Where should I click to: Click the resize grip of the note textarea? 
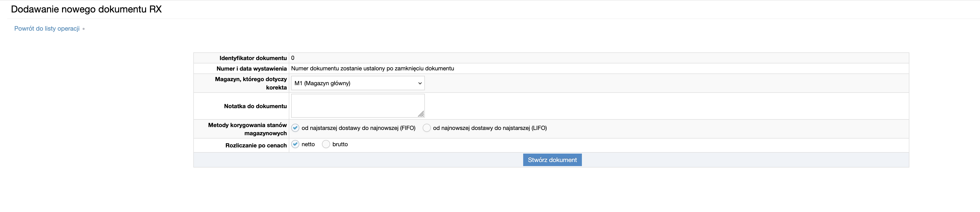pyautogui.click(x=421, y=114)
